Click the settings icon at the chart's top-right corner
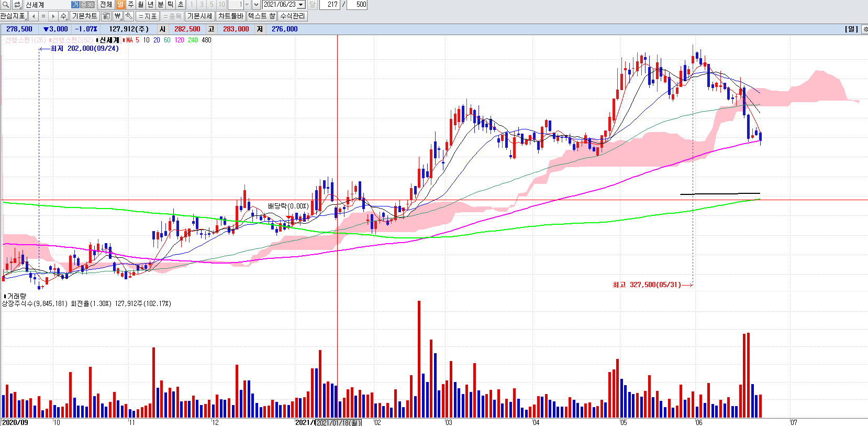Viewport: 868px width, 426px height. [x=865, y=29]
